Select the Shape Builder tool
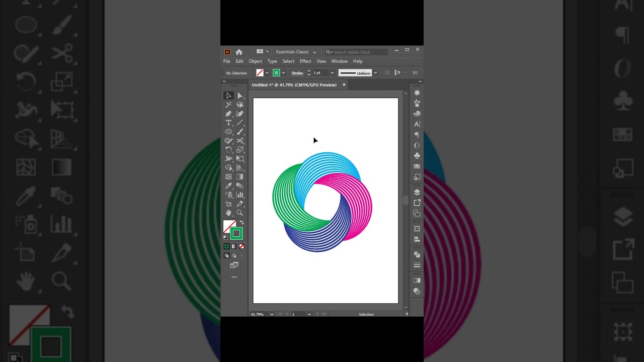Screen dimensions: 644x362 228,168
